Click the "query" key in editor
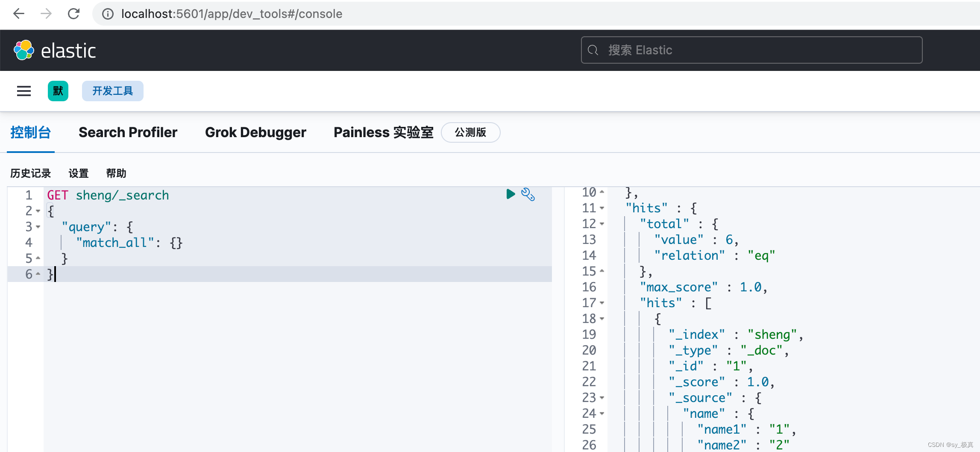 click(x=86, y=227)
